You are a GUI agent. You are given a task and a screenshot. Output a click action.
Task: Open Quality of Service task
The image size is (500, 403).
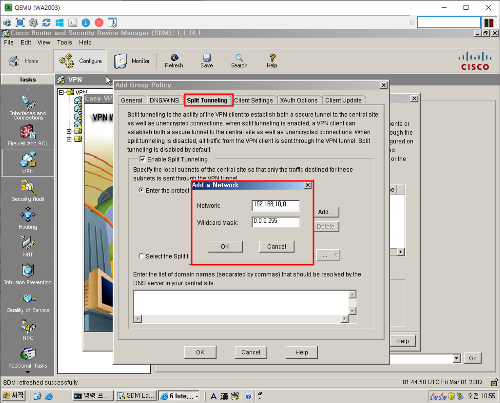(28, 302)
